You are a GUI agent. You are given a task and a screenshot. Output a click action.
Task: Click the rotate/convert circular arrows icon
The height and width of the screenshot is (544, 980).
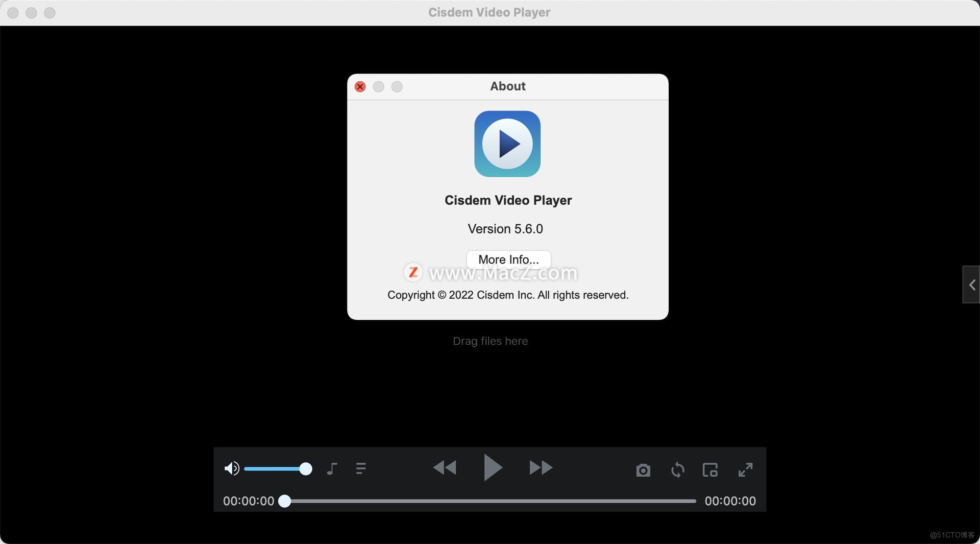(x=678, y=469)
